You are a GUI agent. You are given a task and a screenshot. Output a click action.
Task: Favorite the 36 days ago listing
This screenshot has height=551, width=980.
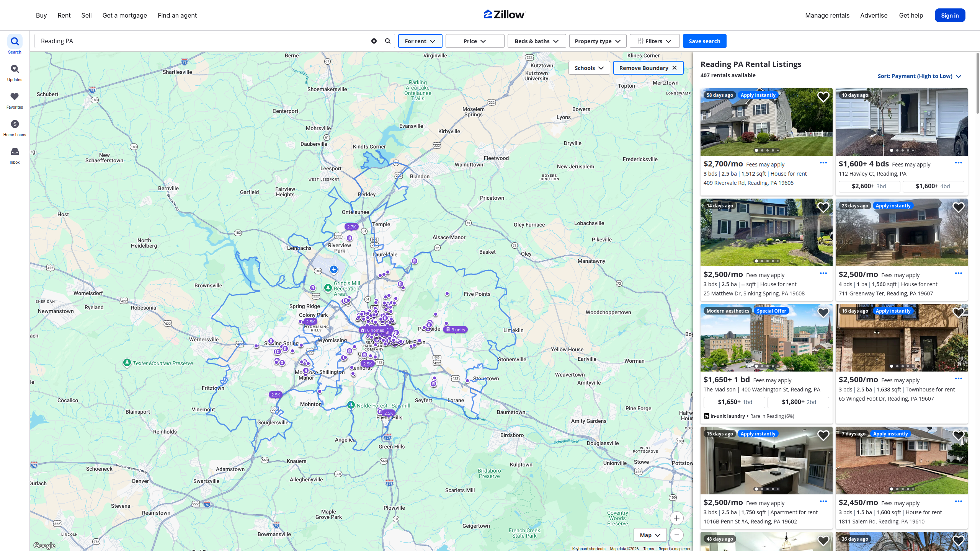958,541
